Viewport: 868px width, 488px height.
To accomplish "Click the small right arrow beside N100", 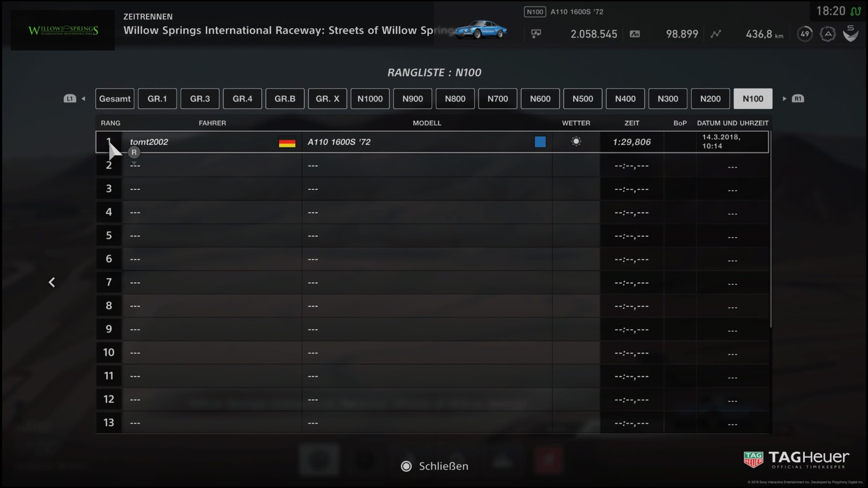I will pos(784,99).
